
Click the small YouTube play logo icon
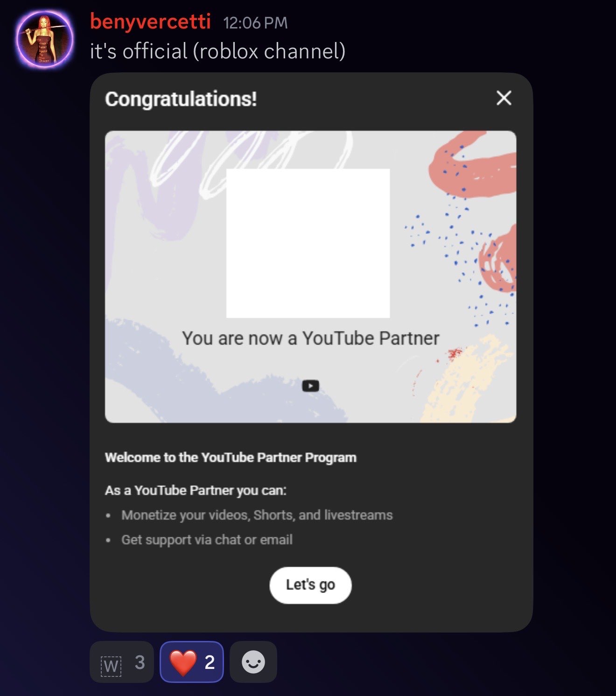pyautogui.click(x=310, y=386)
